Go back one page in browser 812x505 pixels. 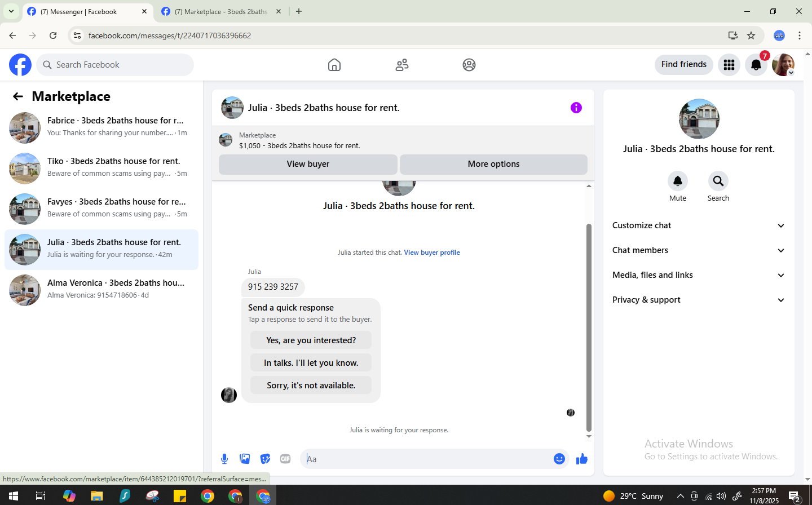point(12,36)
